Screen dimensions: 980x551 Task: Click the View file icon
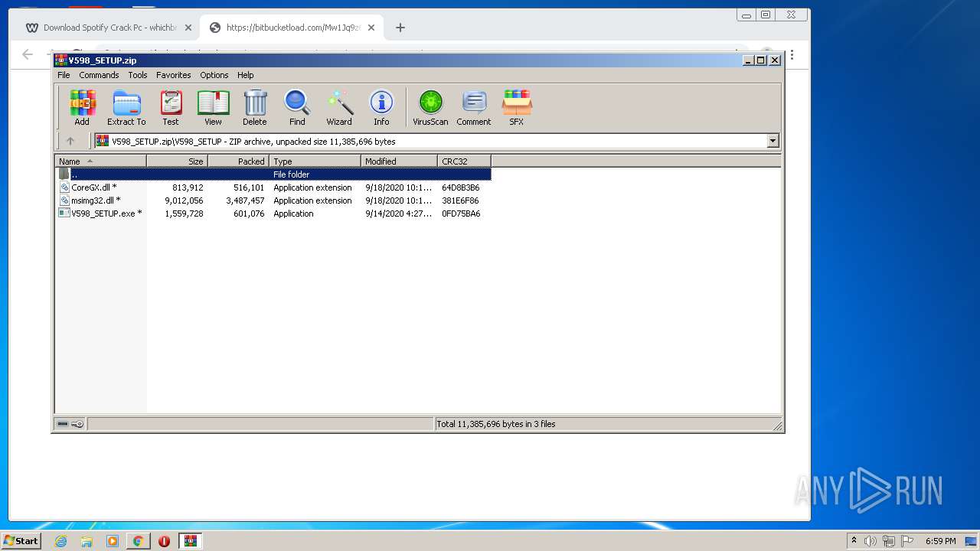point(213,108)
